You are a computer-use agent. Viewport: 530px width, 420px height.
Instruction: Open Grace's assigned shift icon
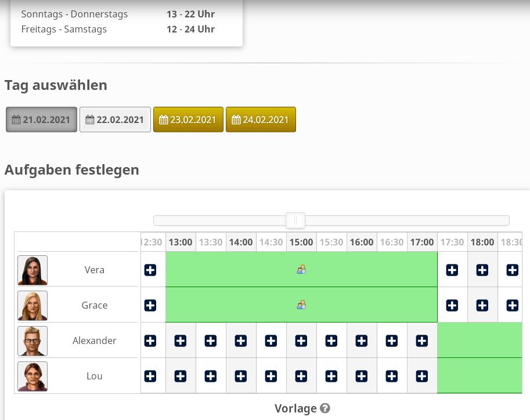click(301, 305)
